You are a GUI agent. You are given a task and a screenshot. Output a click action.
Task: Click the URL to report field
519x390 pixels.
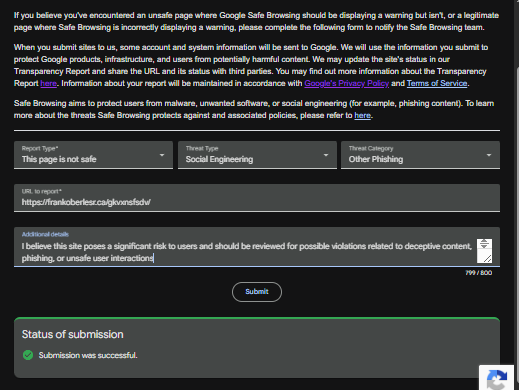tap(257, 198)
